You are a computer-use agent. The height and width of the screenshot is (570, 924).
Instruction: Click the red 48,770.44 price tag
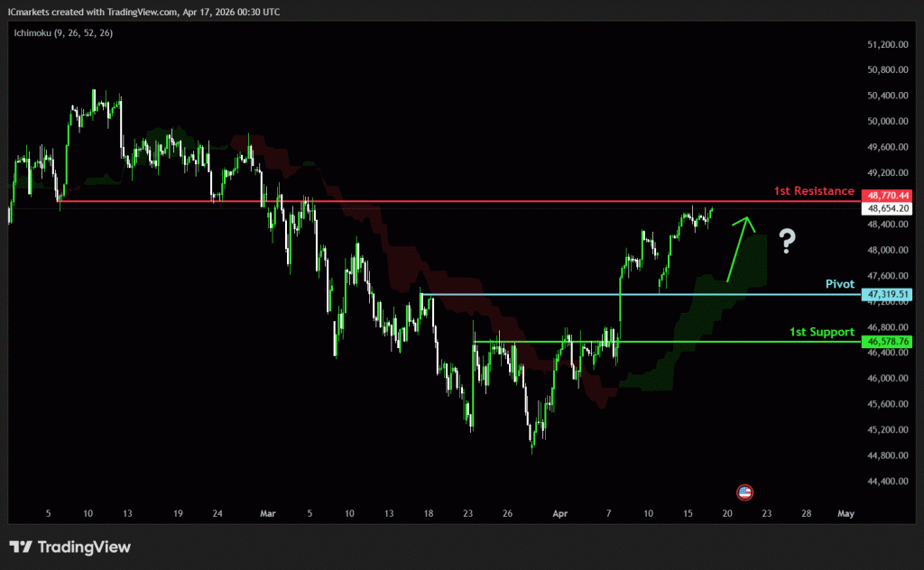[x=887, y=195]
